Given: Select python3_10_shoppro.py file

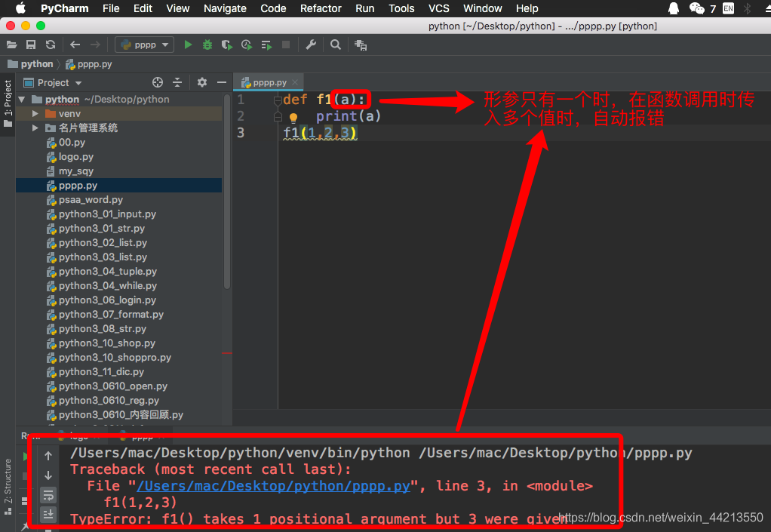Looking at the screenshot, I should (115, 358).
